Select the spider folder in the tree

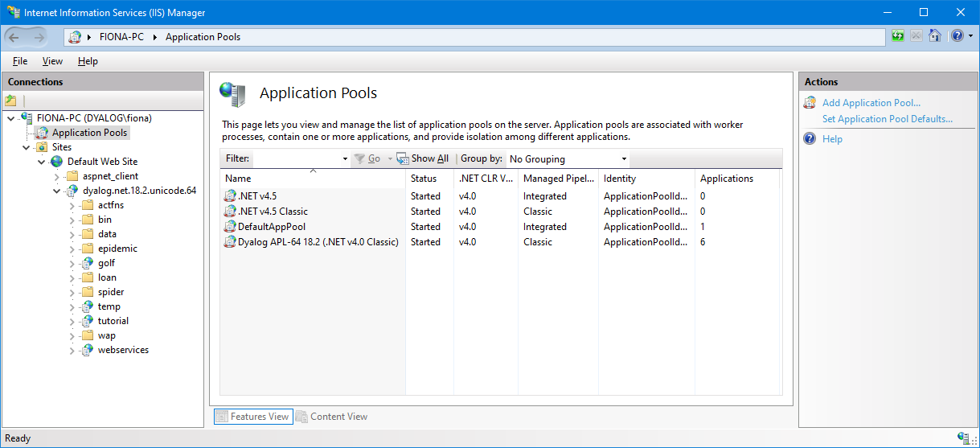(x=111, y=292)
